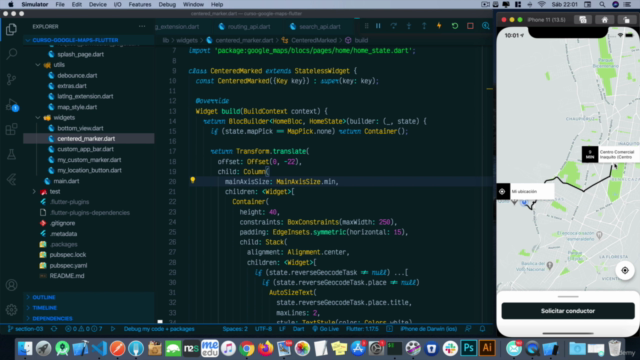Expand the TIMELINE section
640x360 pixels.
(x=44, y=308)
